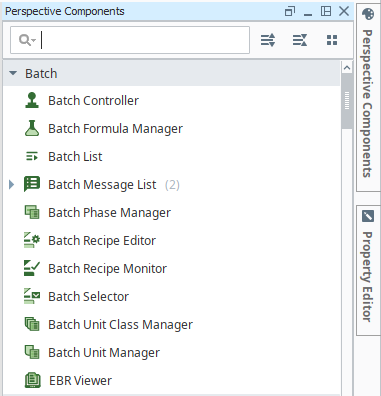Select Batch Recipe Editor component
Screen dimensions: 381x396
pos(102,240)
